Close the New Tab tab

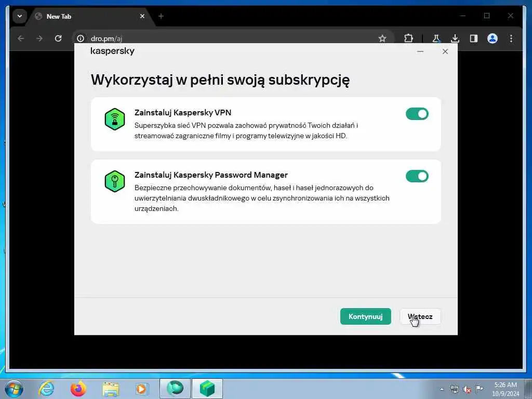(x=142, y=16)
